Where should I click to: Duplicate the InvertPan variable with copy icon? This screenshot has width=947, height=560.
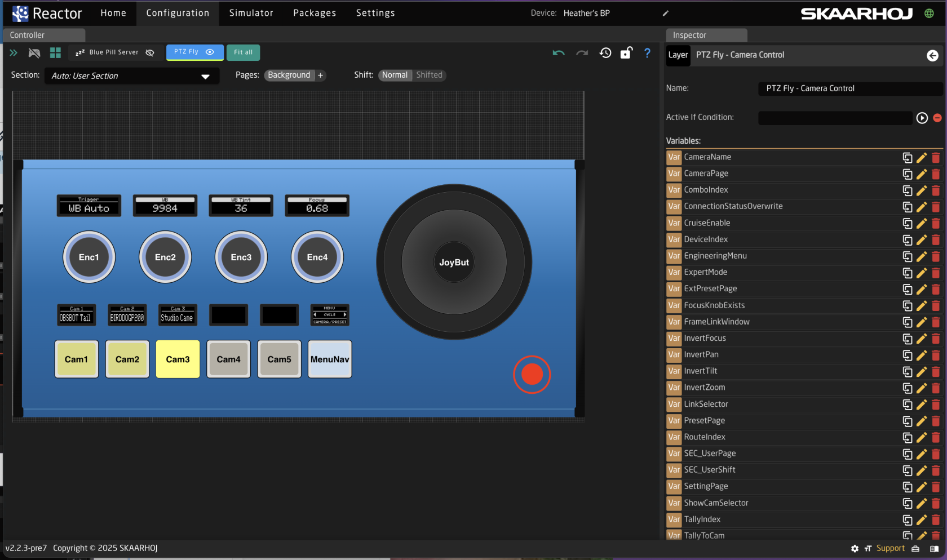(908, 355)
